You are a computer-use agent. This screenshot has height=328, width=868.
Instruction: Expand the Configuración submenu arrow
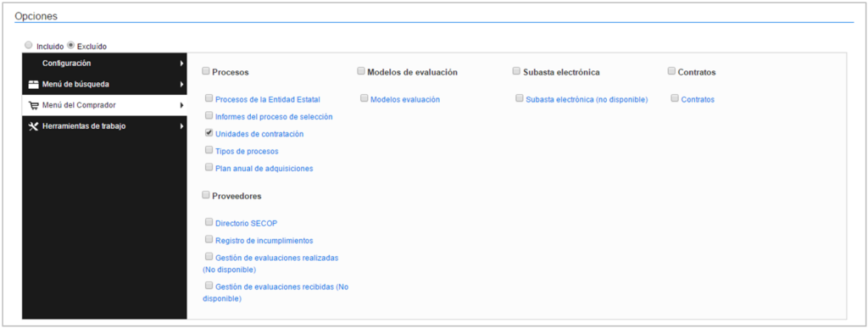[x=181, y=64]
